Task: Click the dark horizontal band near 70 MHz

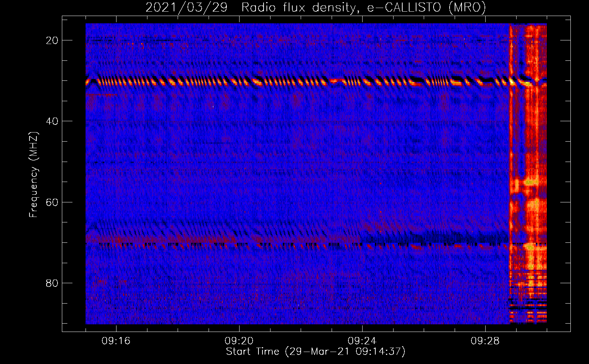Action: tap(435, 238)
